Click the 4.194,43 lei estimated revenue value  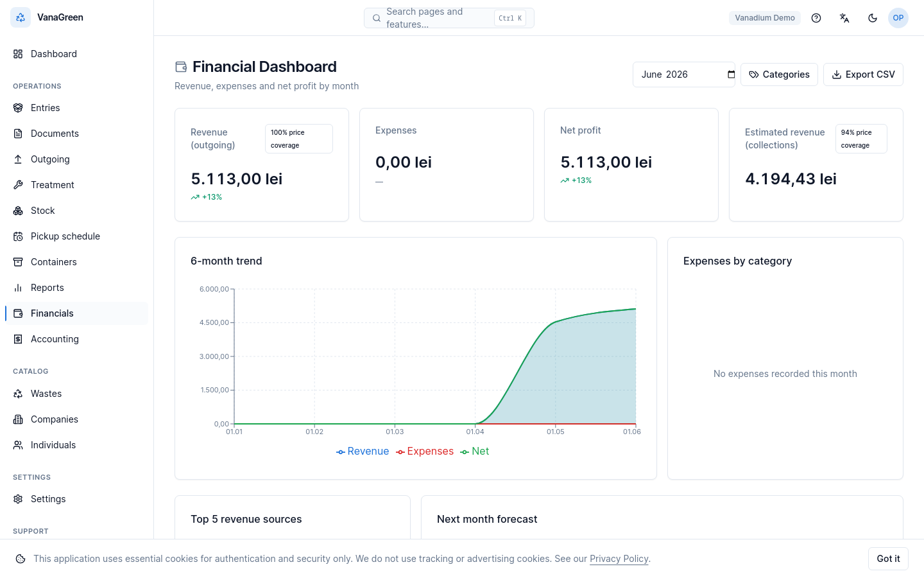pos(791,179)
